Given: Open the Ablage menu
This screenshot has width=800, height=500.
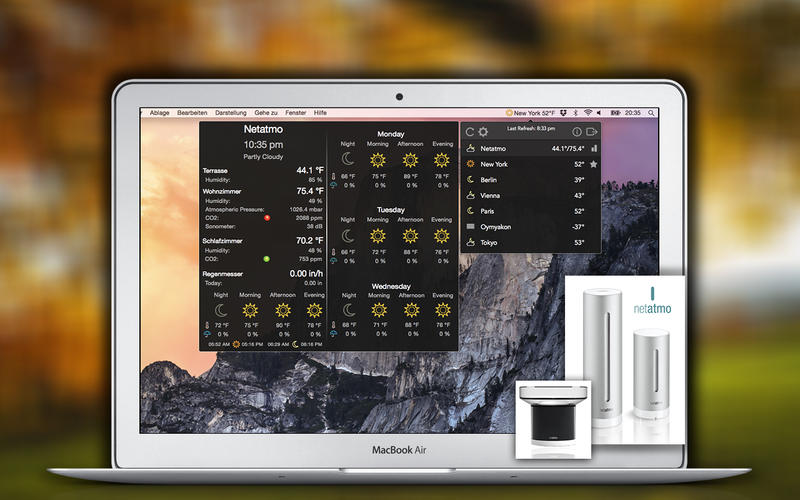Looking at the screenshot, I should pos(160,113).
